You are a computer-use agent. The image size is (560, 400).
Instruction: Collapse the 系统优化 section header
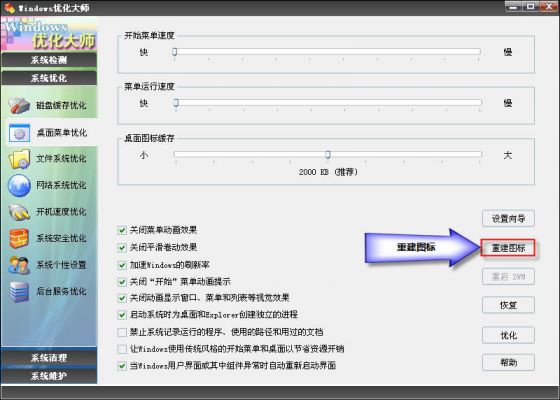tap(49, 78)
